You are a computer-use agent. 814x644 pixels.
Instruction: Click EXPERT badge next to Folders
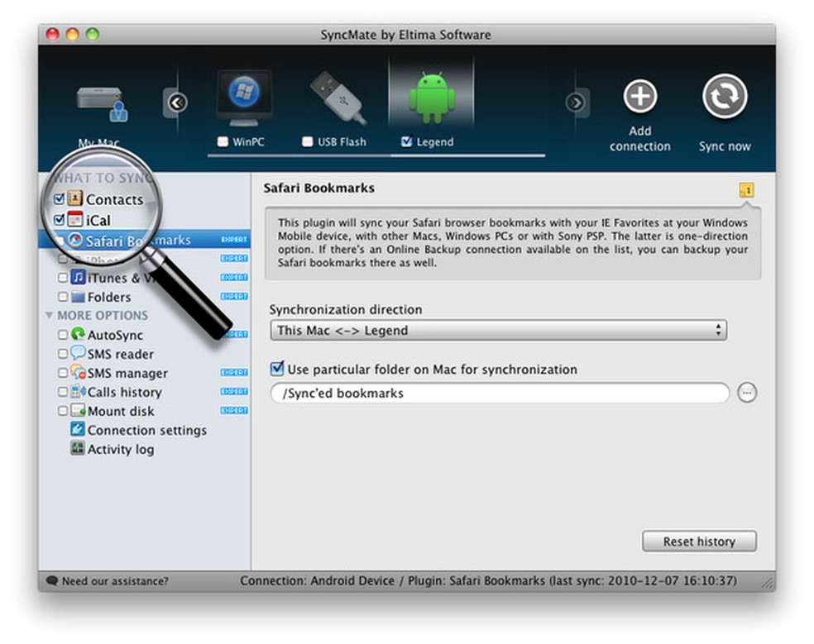coord(234,296)
